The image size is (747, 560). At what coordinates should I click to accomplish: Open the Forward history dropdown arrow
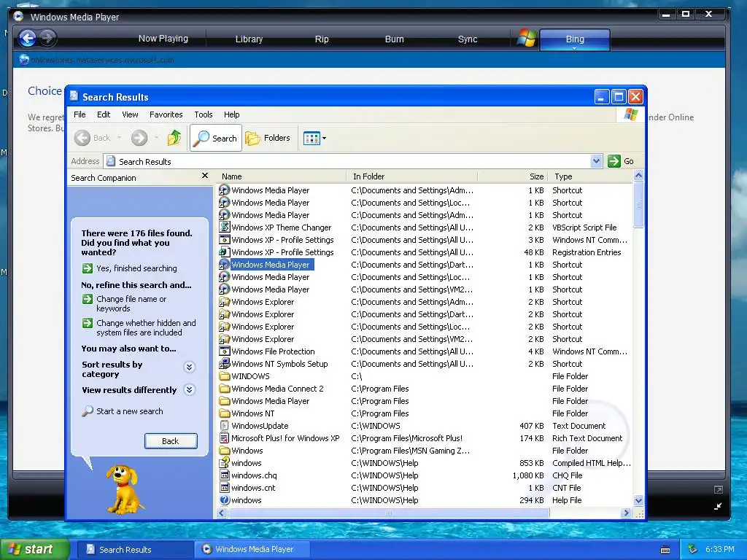click(x=156, y=138)
